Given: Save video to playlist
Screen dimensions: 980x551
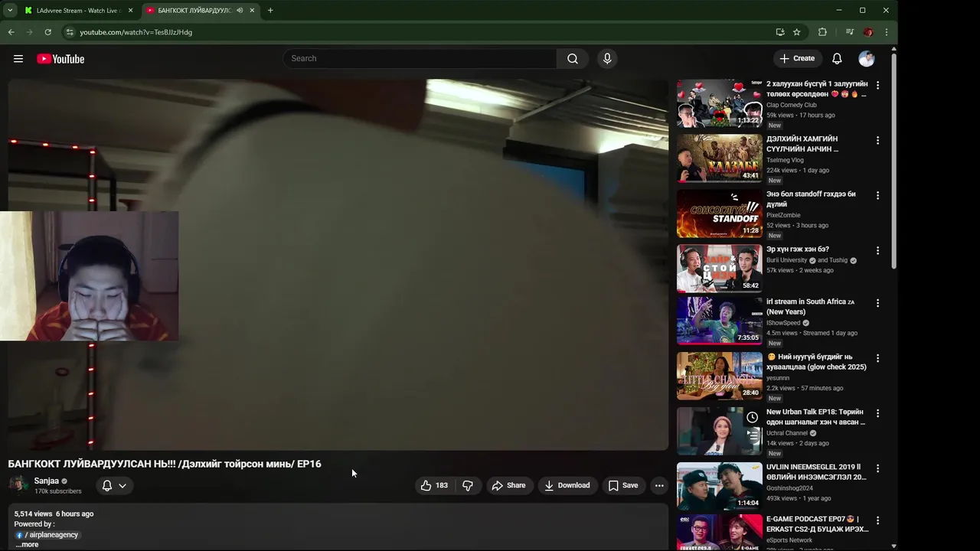Looking at the screenshot, I should [x=623, y=485].
